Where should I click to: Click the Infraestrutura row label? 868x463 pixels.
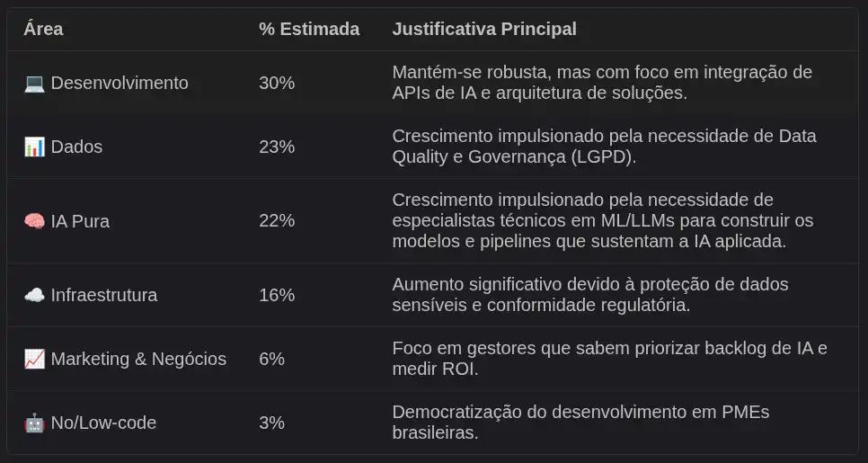click(104, 295)
